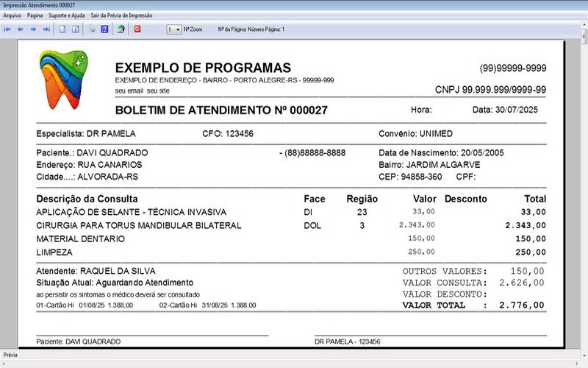Click the Nº Zoom label
Viewport: 588px width, 368px height.
[x=193, y=29]
